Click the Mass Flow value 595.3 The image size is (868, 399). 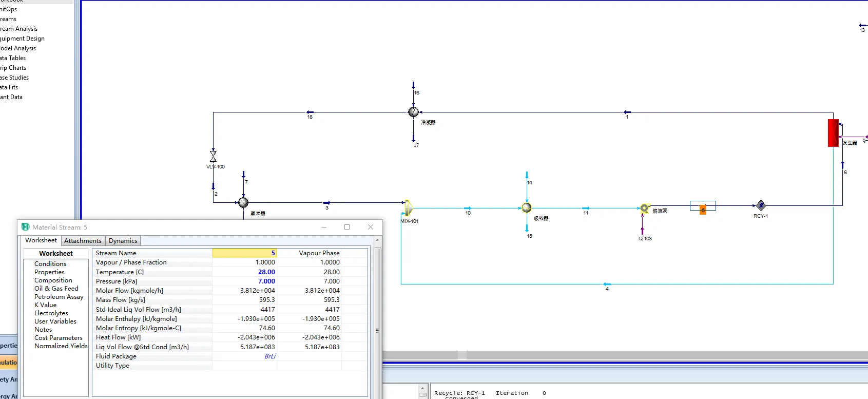(x=245, y=299)
